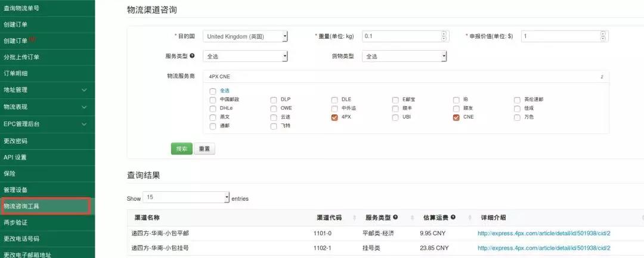This screenshot has width=644, height=258.
Task: Click info icon in 估算运费 column header
Action: tap(453, 217)
